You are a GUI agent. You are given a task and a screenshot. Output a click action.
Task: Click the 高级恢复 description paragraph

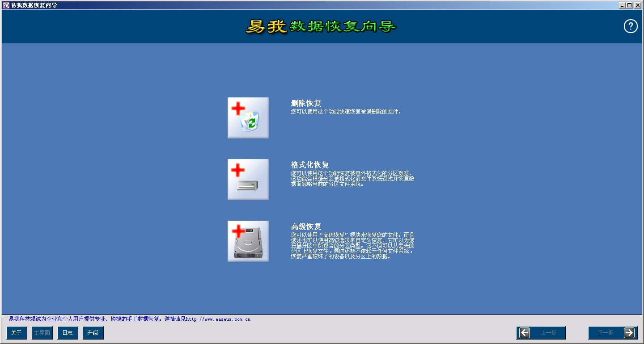coord(352,245)
